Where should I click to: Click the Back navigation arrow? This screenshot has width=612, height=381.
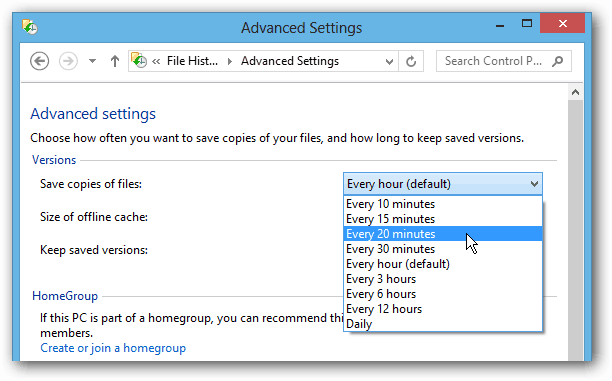click(x=39, y=61)
